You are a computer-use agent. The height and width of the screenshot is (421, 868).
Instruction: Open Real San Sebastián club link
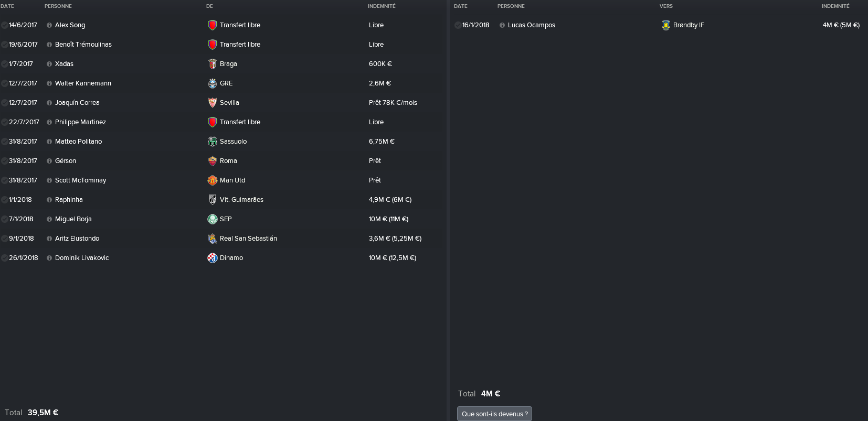click(248, 239)
